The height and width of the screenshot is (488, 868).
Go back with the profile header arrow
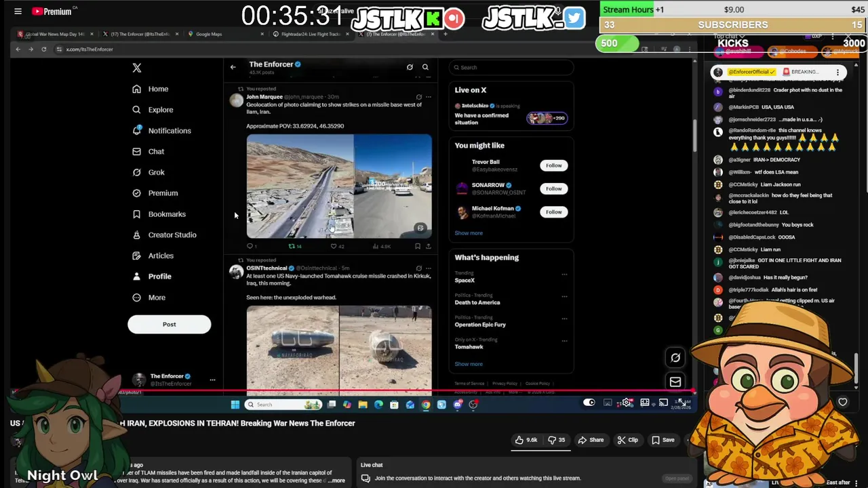(233, 67)
